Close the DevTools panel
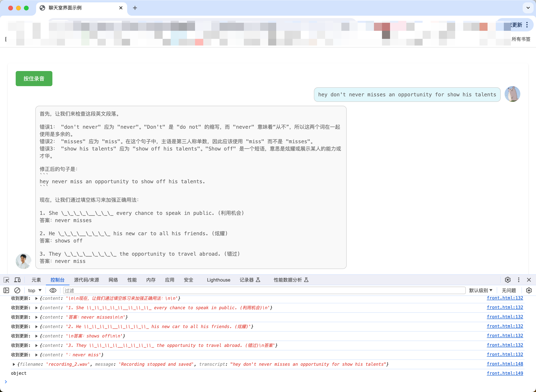Image resolution: width=536 pixels, height=392 pixels. point(529,280)
